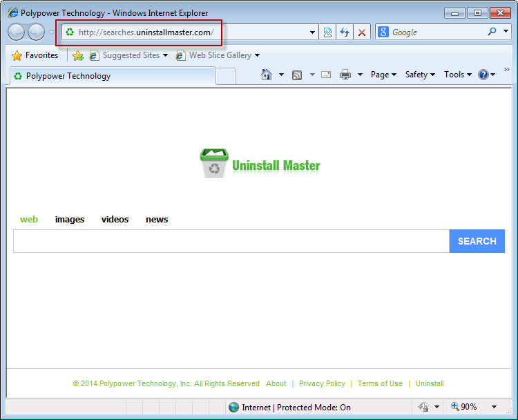The height and width of the screenshot is (420, 518).
Task: Click the Print icon
Action: 345,75
